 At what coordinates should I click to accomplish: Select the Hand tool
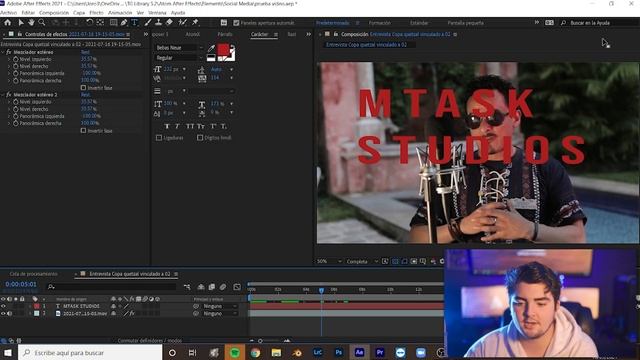pos(31,23)
